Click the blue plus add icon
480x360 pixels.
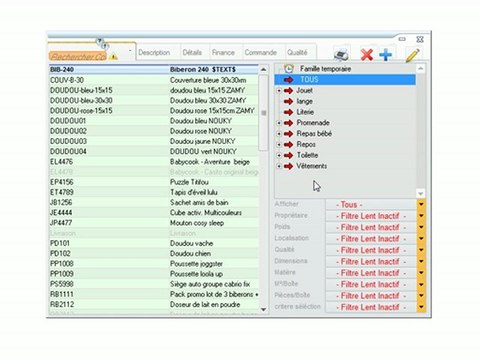[x=386, y=55]
